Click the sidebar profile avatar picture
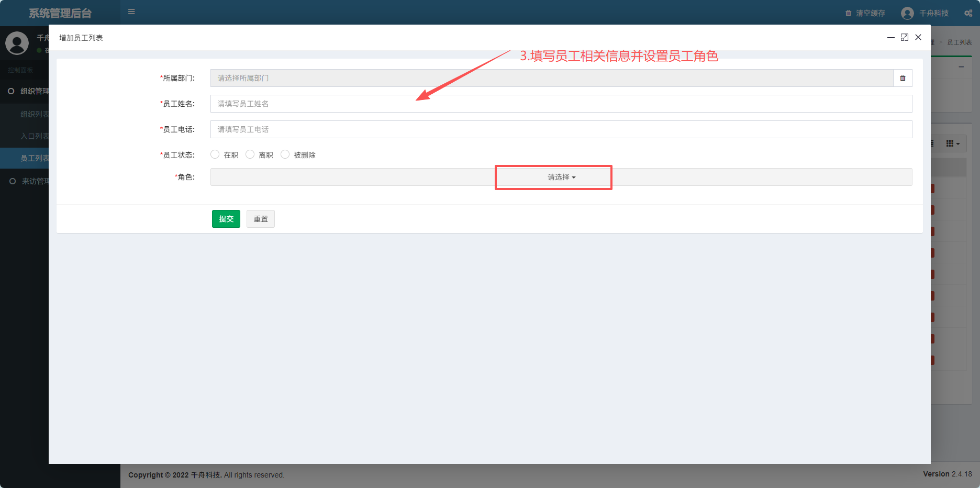Screen dimensions: 980x488 [17, 43]
